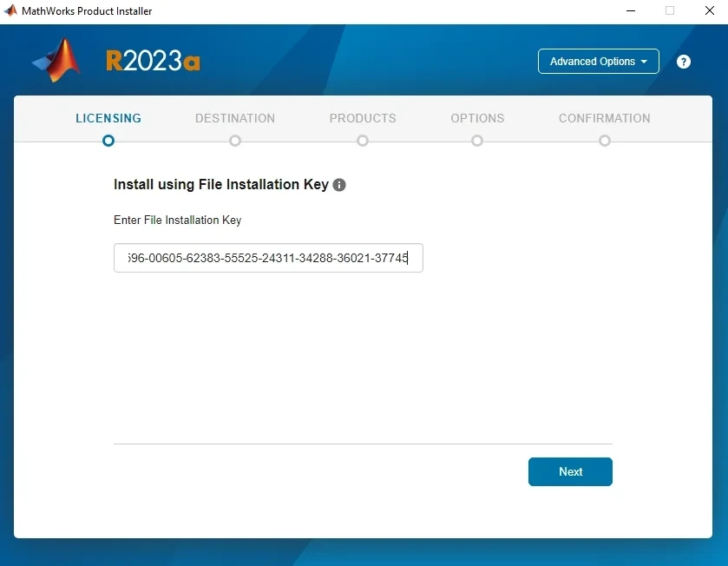Minimize the installer window

coord(631,10)
